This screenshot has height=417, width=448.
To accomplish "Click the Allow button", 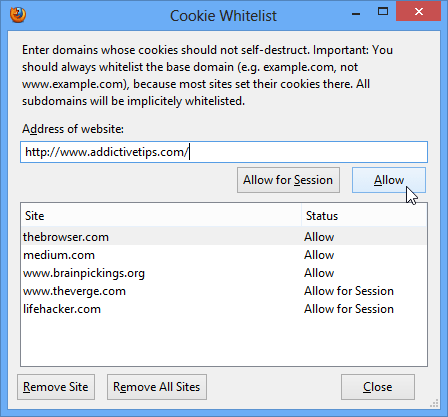I will pyautogui.click(x=389, y=180).
